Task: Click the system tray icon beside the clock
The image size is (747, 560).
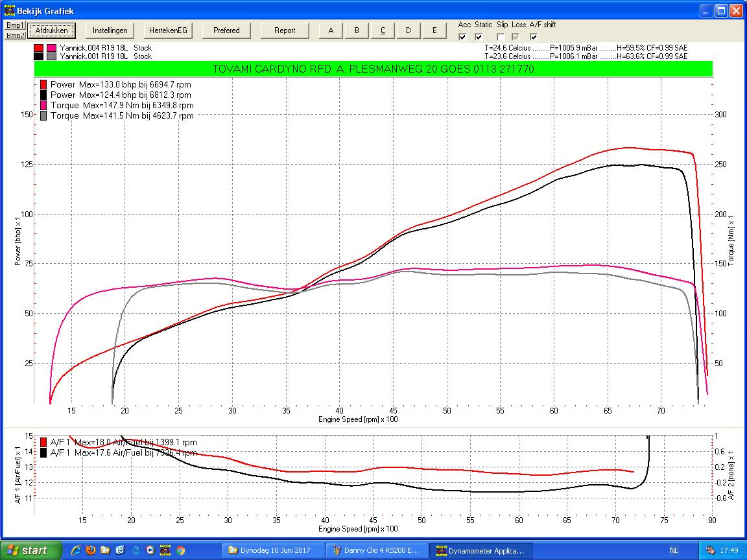Action: click(x=710, y=550)
